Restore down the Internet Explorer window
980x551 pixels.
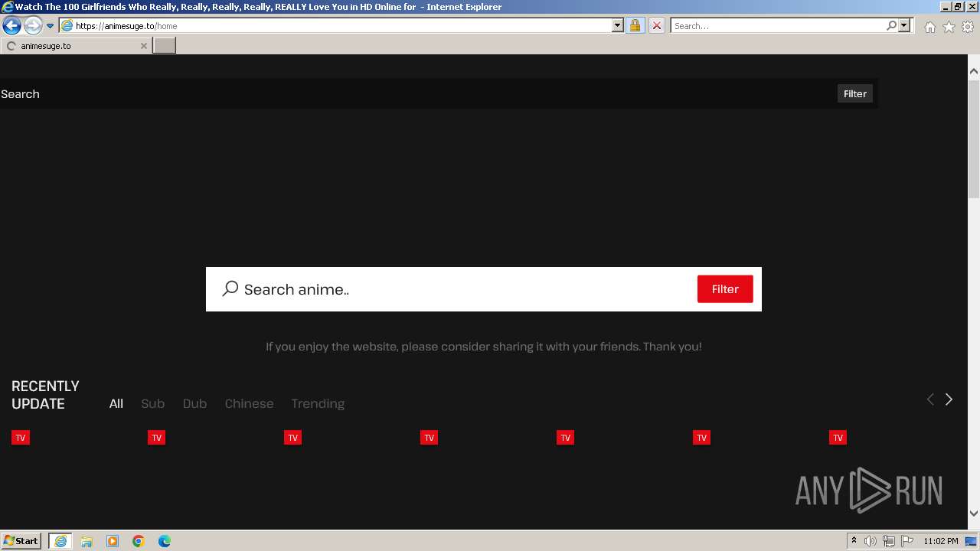tap(958, 6)
